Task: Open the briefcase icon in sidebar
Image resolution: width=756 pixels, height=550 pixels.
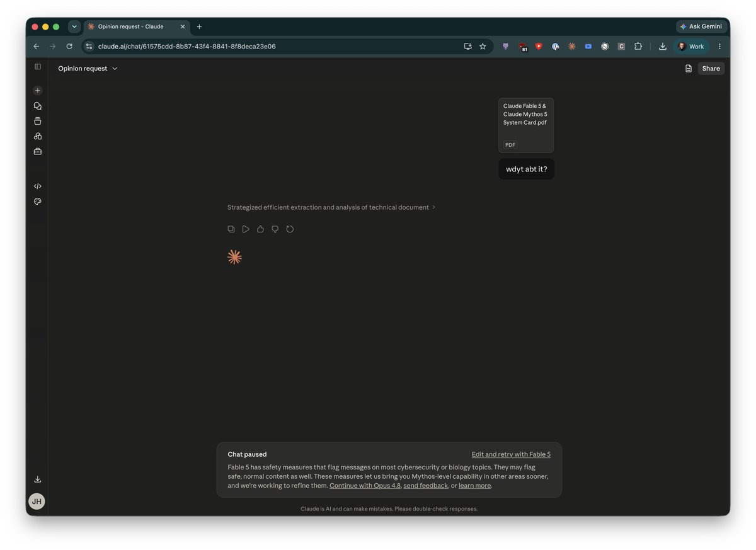Action: (x=38, y=151)
